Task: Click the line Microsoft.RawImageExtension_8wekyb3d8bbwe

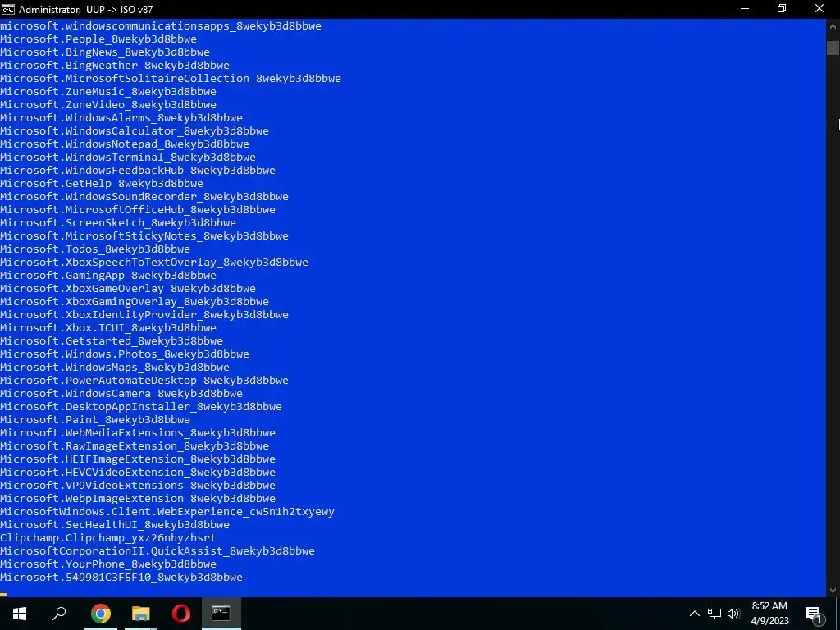Action: point(135,446)
